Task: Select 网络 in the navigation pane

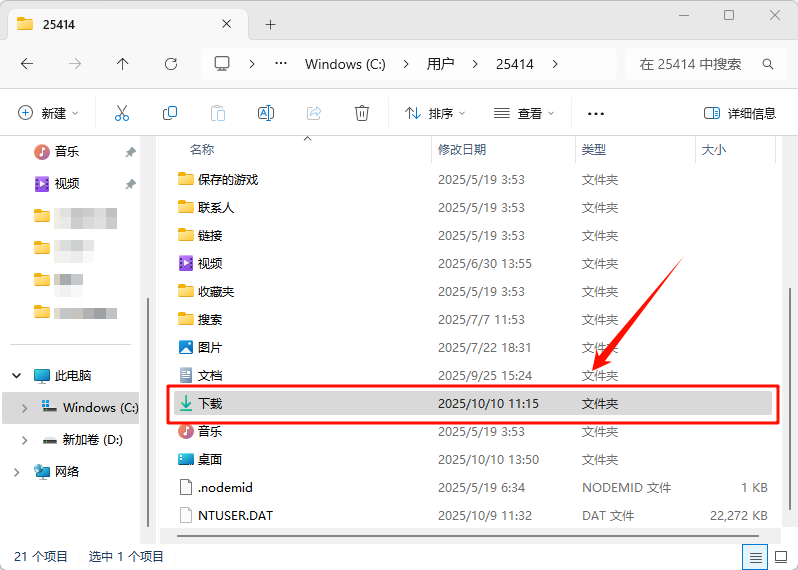Action: pyautogui.click(x=67, y=472)
